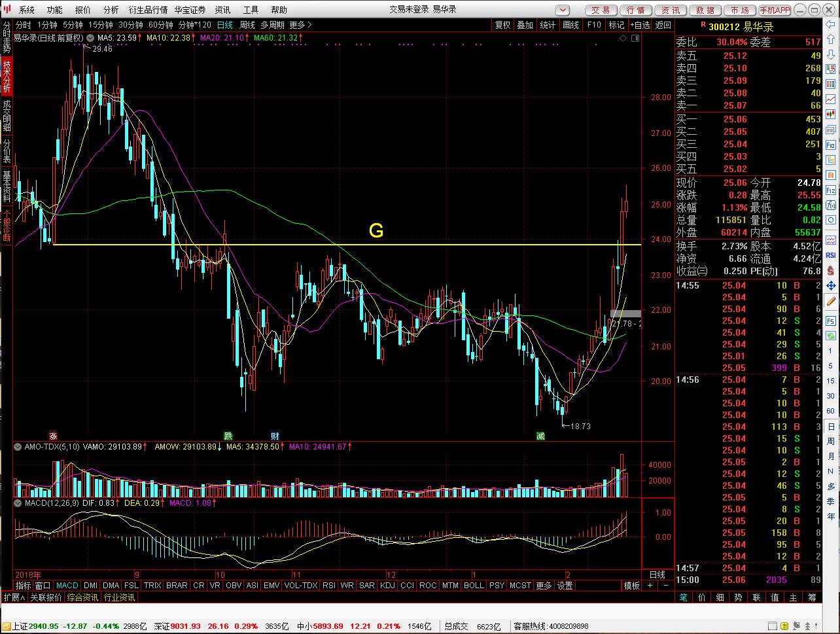Viewport: 840px width, 634px height.
Task: Click the 行情 button
Action: tap(635, 10)
